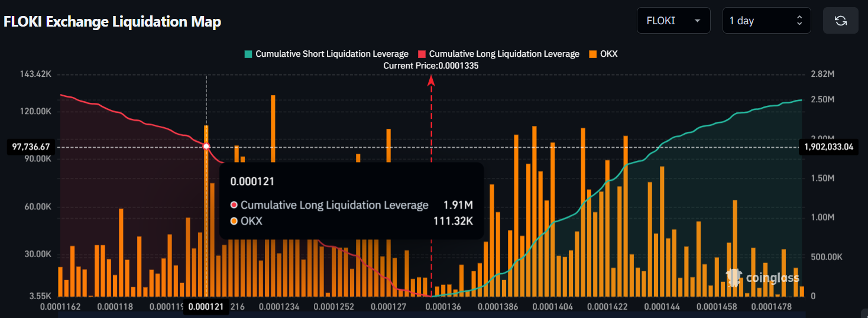Click the 2.50M right axis label
The height and width of the screenshot is (318, 868).
click(x=822, y=99)
